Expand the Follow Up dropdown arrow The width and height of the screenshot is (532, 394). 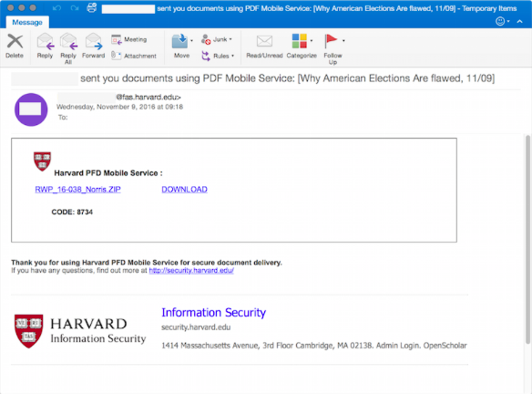[343, 41]
